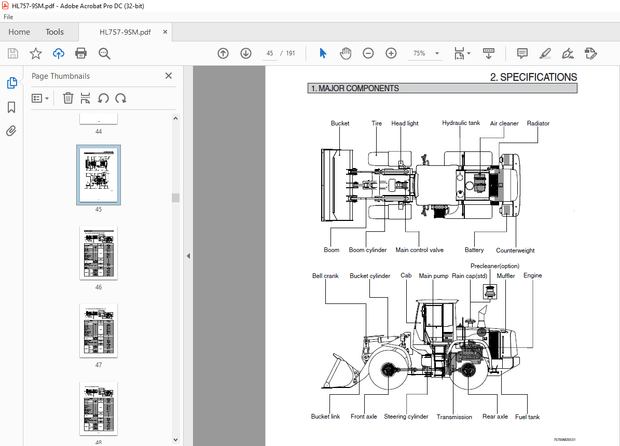
Task: Add a comment with the sticky note icon
Action: click(522, 53)
